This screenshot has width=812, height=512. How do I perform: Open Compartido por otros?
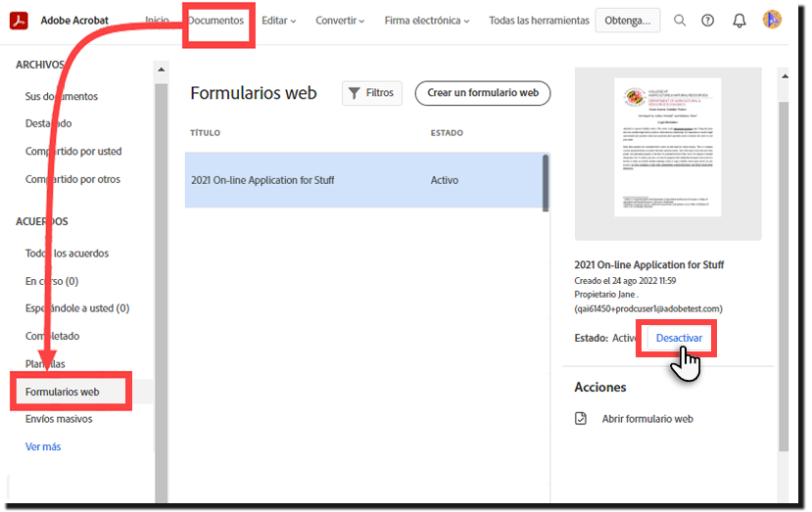[x=73, y=179]
